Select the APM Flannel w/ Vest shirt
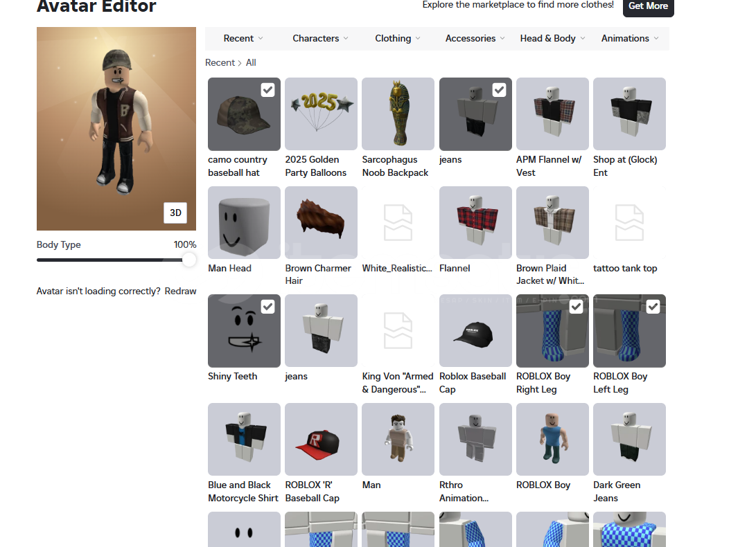Screen dimensions: 756x547 click(552, 114)
